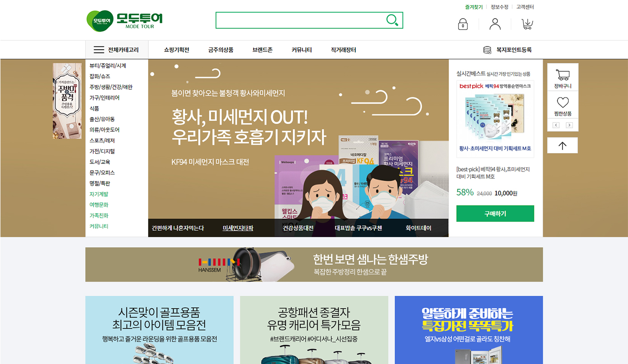This screenshot has height=364, width=628.
Task: Open the 고객센터 link
Action: pyautogui.click(x=525, y=7)
